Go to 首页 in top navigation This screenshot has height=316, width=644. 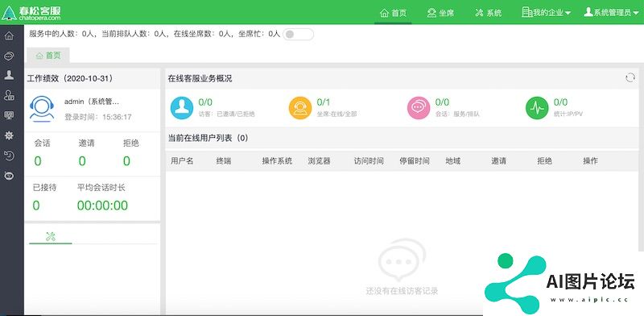[x=393, y=13]
